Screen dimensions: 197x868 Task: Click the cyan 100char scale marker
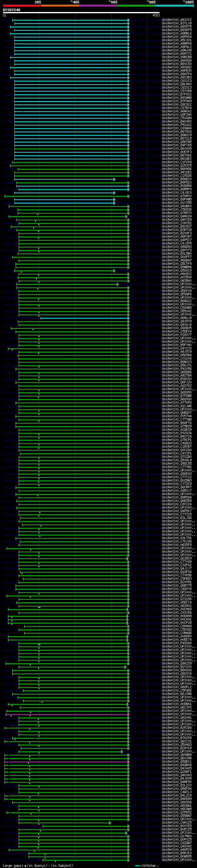point(137,866)
